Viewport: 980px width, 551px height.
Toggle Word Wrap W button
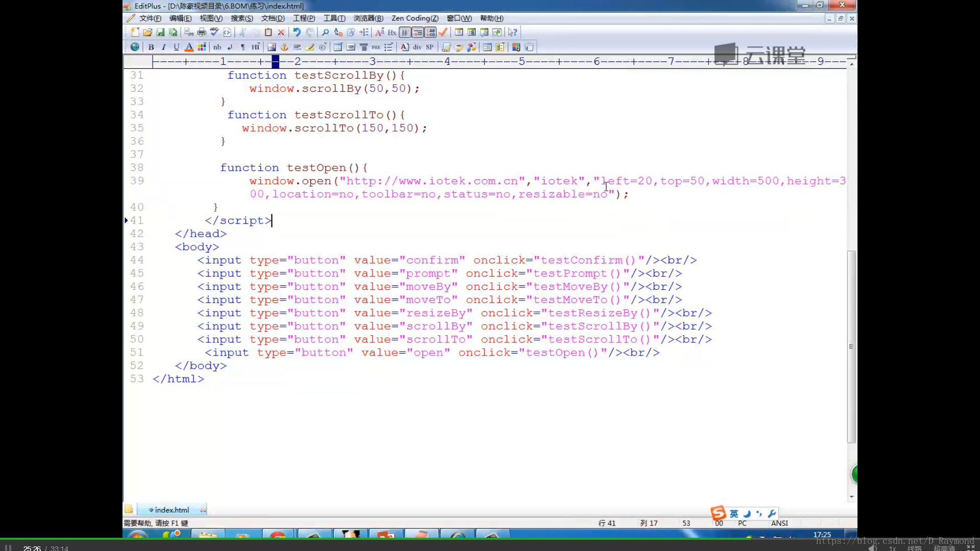click(x=405, y=32)
